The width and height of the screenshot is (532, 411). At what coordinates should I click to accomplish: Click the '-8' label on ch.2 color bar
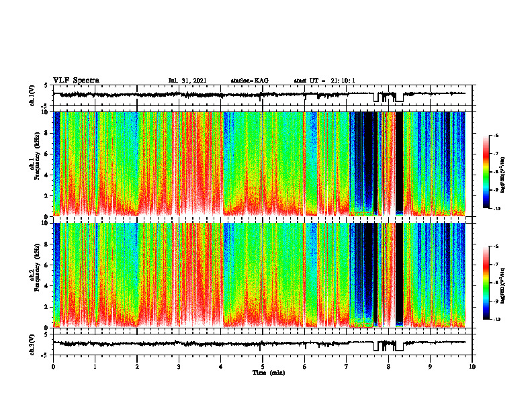point(496,283)
